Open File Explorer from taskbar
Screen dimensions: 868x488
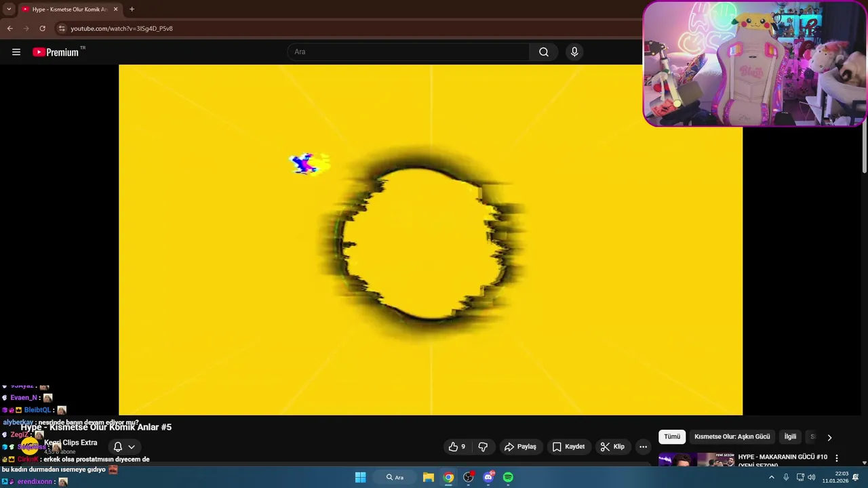pyautogui.click(x=429, y=477)
